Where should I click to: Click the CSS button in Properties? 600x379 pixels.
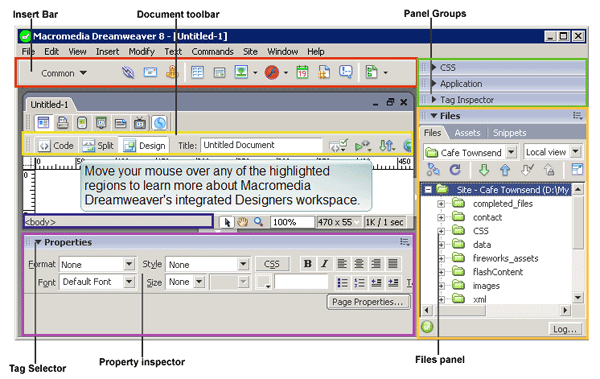coord(272,264)
